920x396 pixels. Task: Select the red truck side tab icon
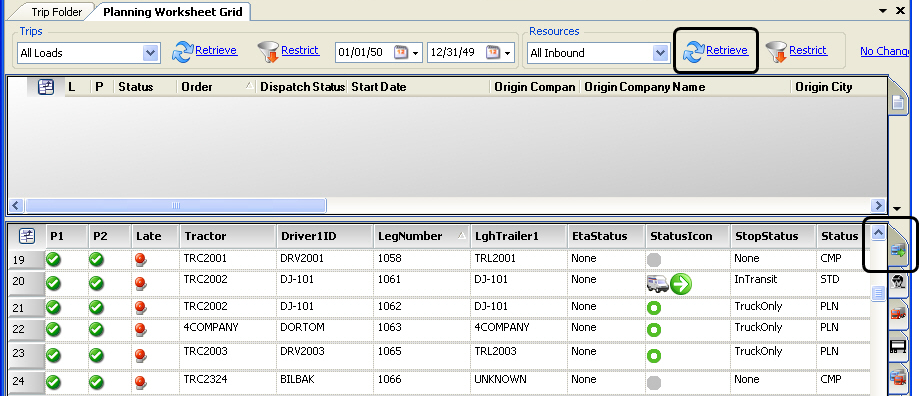pyautogui.click(x=898, y=314)
